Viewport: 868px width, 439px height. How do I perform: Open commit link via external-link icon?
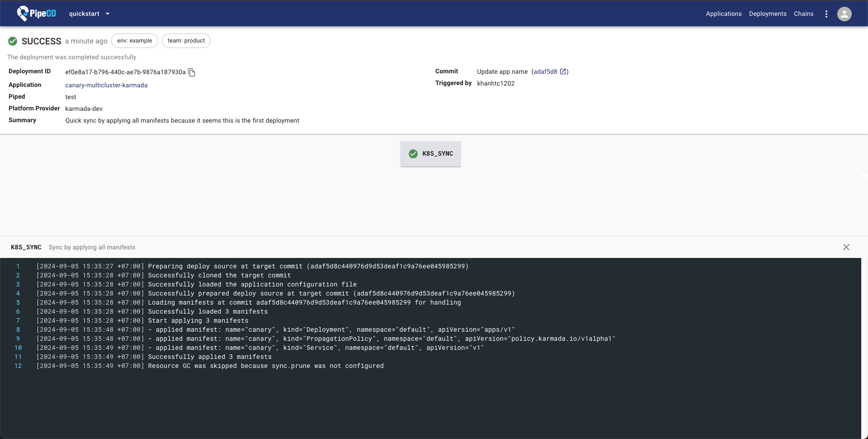563,72
